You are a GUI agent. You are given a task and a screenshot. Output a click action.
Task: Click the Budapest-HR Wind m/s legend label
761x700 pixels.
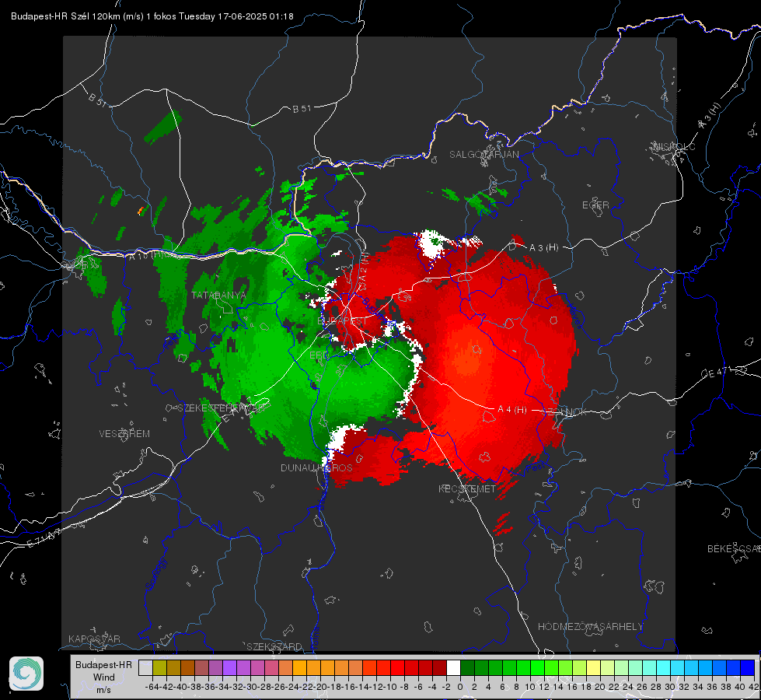[x=104, y=677]
